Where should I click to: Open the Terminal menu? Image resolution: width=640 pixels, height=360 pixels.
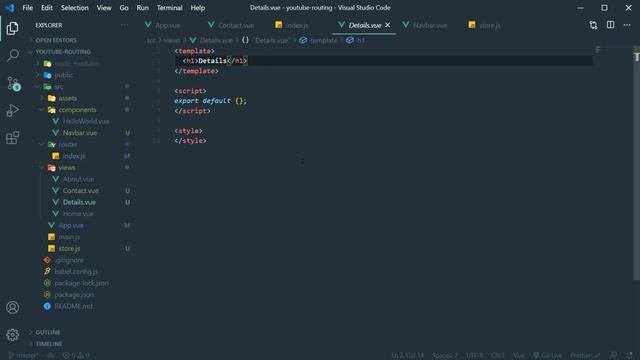(169, 8)
